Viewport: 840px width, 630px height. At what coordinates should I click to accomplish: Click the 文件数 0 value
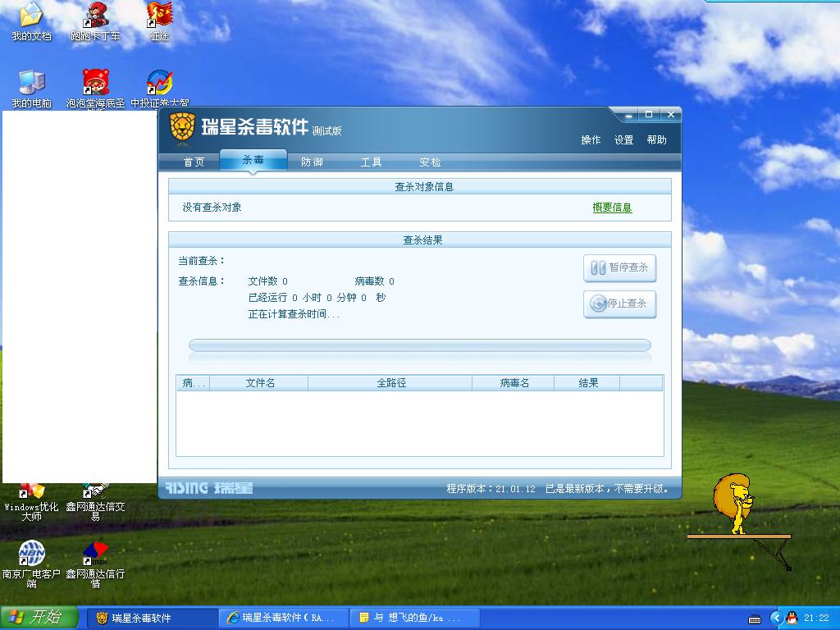[268, 281]
